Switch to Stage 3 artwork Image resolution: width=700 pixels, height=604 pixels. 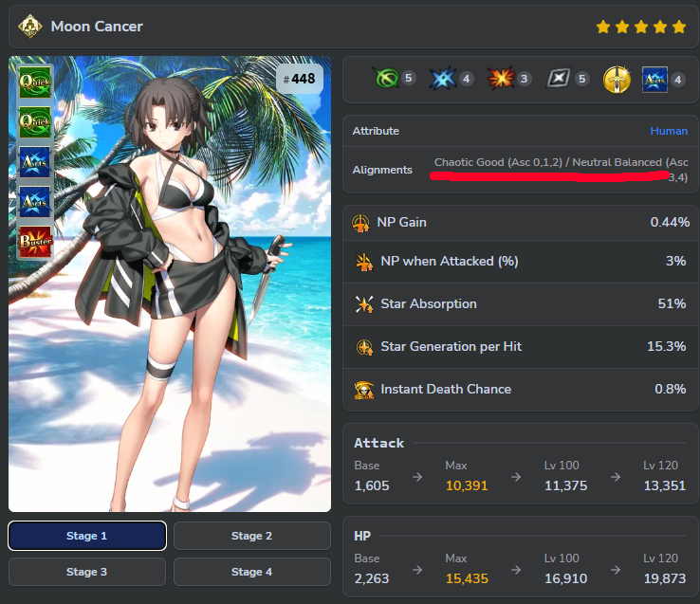pyautogui.click(x=87, y=572)
